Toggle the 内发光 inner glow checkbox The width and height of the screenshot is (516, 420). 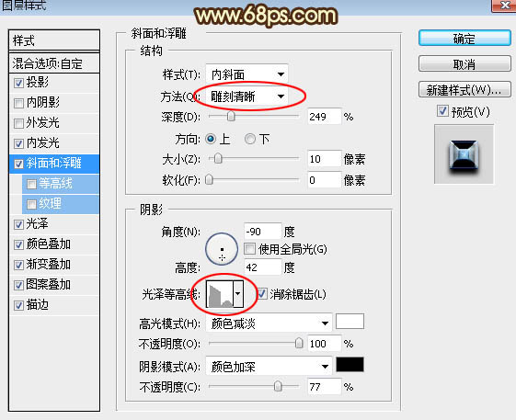tap(18, 143)
